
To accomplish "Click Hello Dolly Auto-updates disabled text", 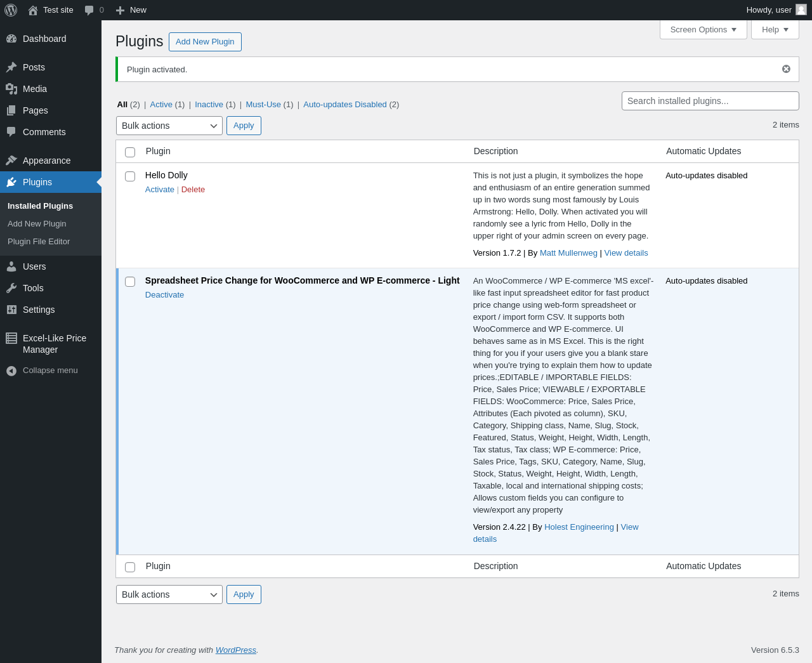I will [707, 176].
